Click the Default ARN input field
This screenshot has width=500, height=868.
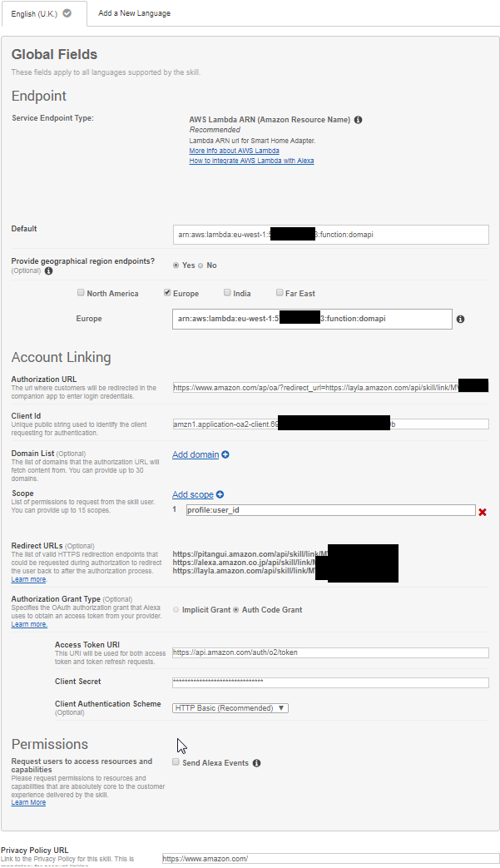[x=331, y=235]
